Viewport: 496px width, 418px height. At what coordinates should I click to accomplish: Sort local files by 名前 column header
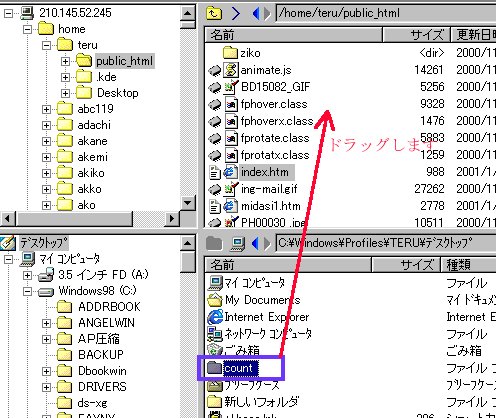click(288, 265)
